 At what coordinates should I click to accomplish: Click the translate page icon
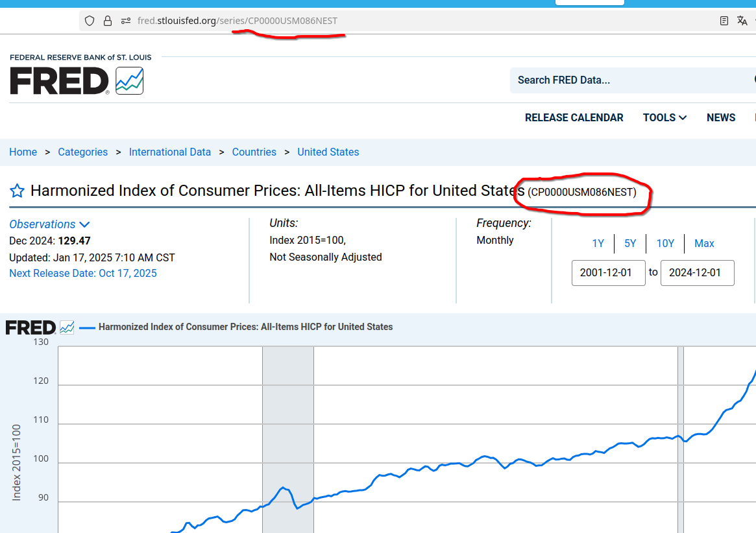[x=742, y=21]
